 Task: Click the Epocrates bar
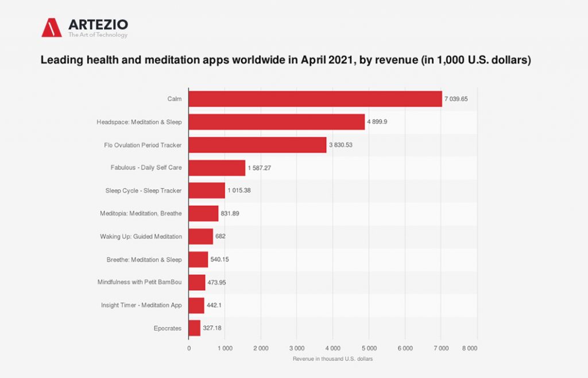click(195, 328)
